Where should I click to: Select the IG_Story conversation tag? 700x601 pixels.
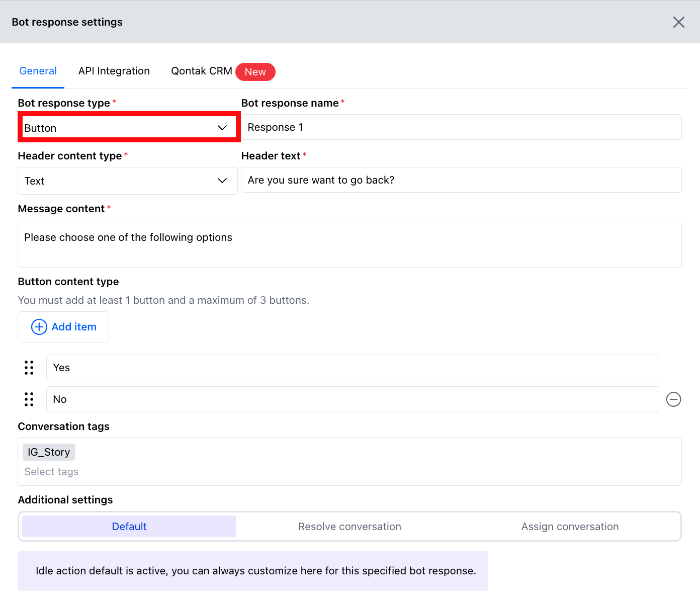[x=48, y=452]
